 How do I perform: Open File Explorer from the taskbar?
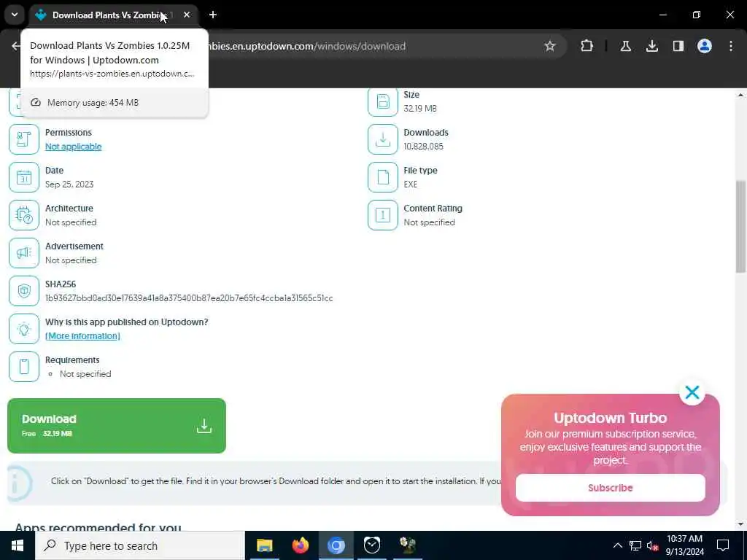pos(264,545)
